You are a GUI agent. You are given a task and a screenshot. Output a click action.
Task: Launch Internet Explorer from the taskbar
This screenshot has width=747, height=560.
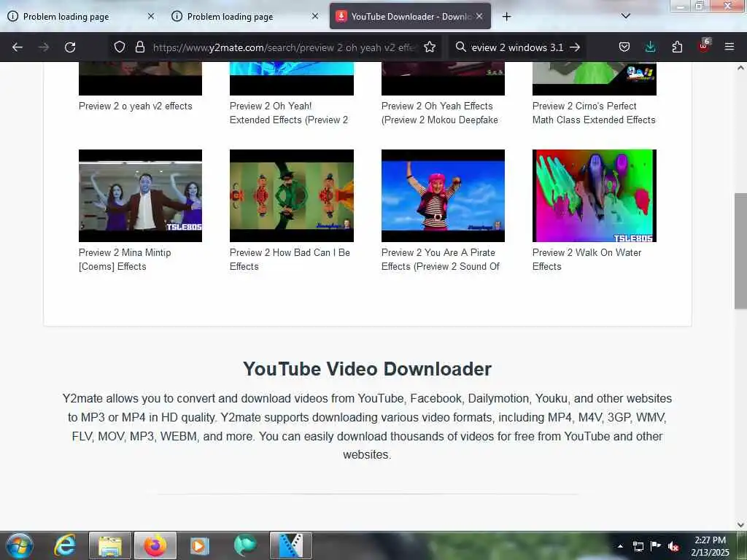point(65,545)
